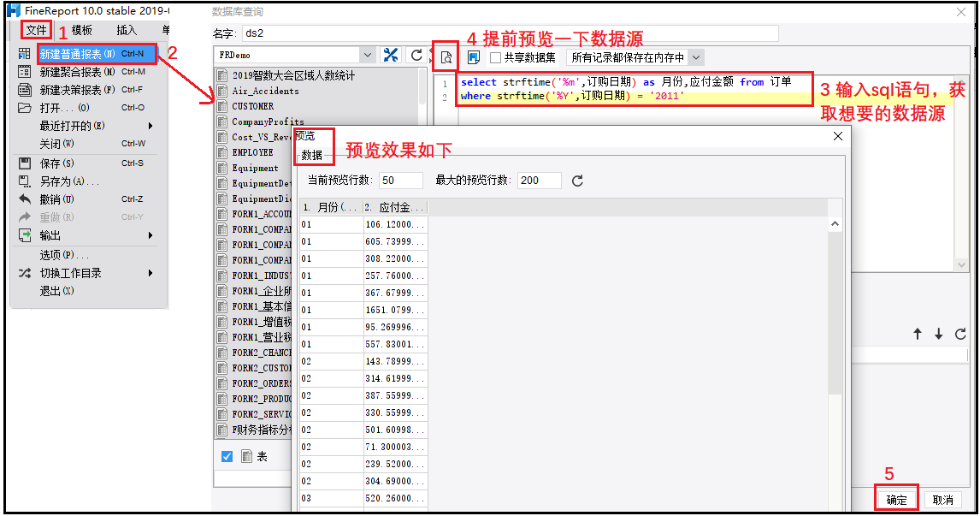Select 撤销 in the File menu
The height and width of the screenshot is (516, 980).
91,199
